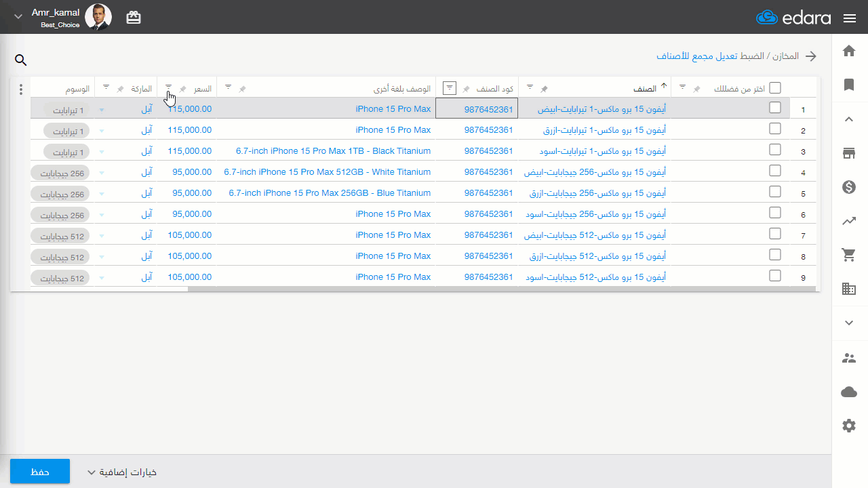
Task: Open the store/warehouse sidebar icon
Action: pos(848,153)
